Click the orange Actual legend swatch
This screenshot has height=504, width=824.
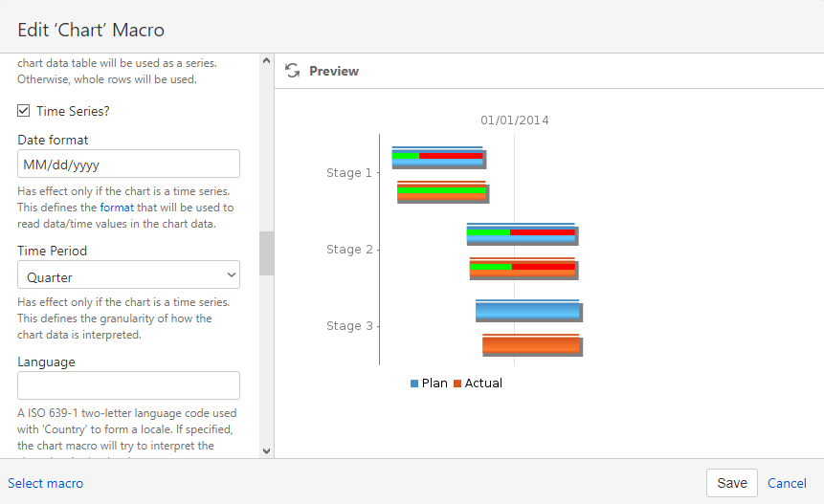point(457,383)
